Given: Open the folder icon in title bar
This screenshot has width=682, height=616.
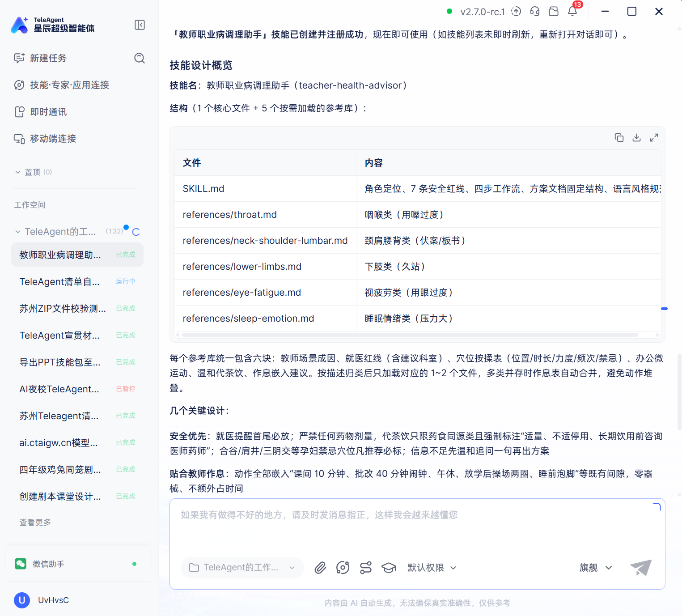Looking at the screenshot, I should [x=554, y=12].
